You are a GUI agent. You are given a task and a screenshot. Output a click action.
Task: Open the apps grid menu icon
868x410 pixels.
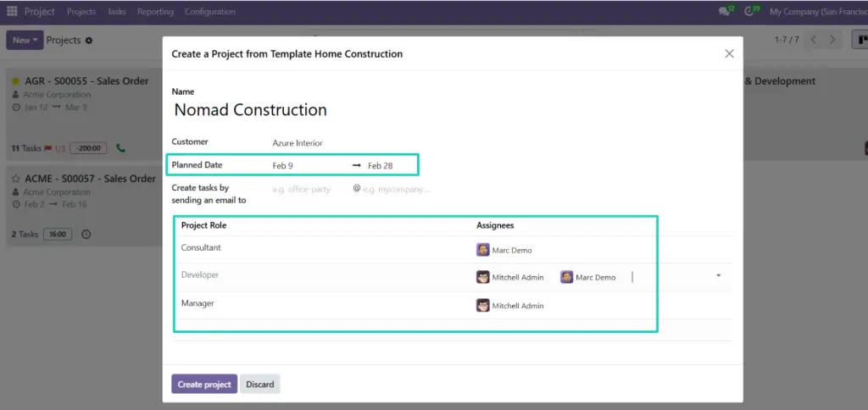(x=12, y=11)
